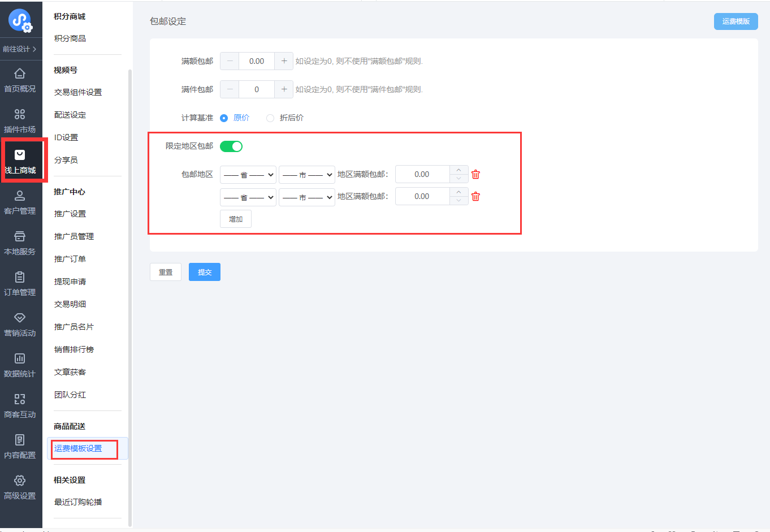The width and height of the screenshot is (770, 532).
Task: Open 高级设置 advanced settings gear icon
Action: tap(20, 481)
